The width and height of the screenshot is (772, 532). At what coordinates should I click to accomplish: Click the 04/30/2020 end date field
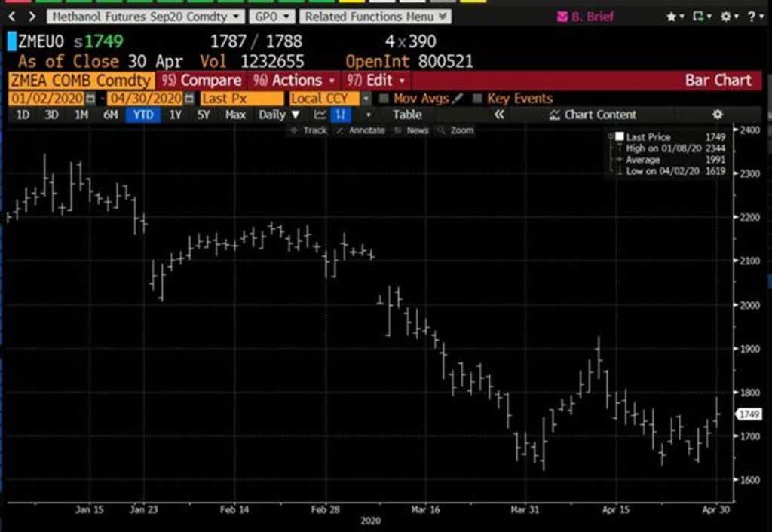pyautogui.click(x=146, y=99)
